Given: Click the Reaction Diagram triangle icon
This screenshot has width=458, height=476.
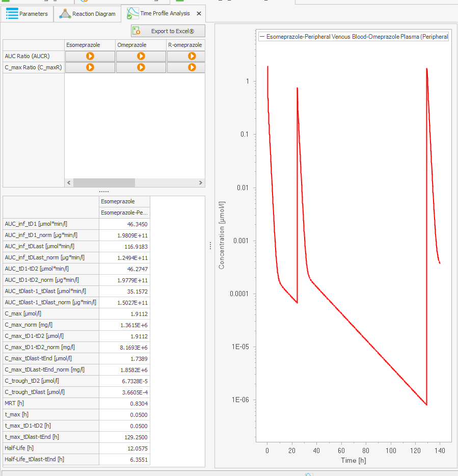Looking at the screenshot, I should coord(65,14).
